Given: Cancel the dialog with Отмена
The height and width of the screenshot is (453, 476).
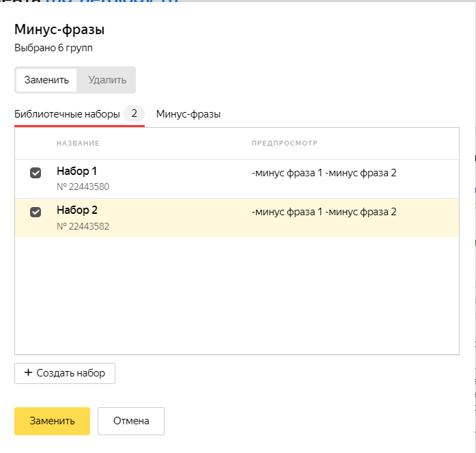Looking at the screenshot, I should click(131, 421).
